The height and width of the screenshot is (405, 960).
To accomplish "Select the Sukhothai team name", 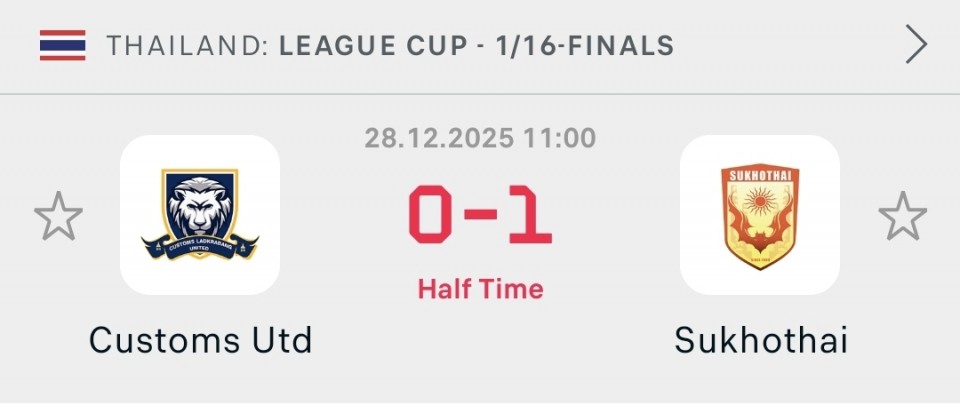I will (761, 341).
